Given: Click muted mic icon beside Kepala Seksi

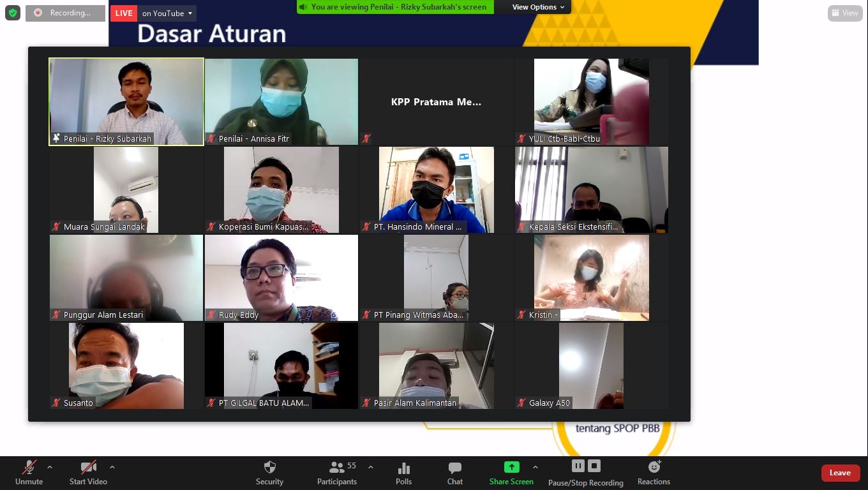Looking at the screenshot, I should (522, 226).
